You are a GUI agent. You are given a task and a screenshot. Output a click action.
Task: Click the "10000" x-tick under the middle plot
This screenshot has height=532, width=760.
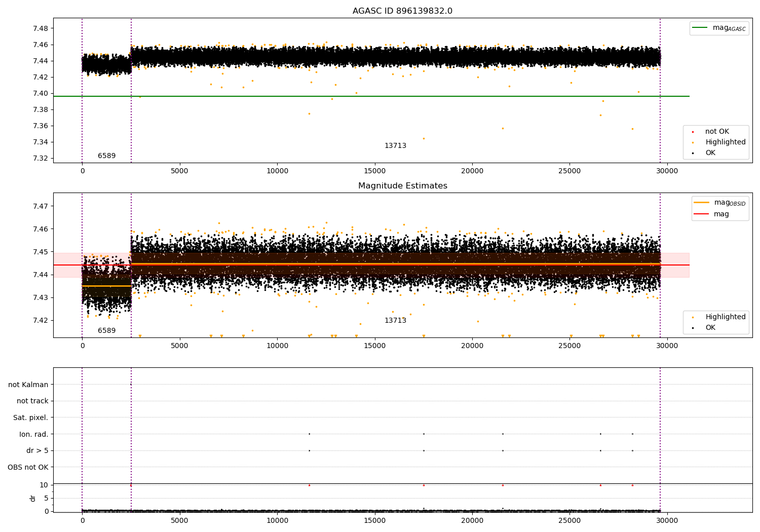coord(277,346)
